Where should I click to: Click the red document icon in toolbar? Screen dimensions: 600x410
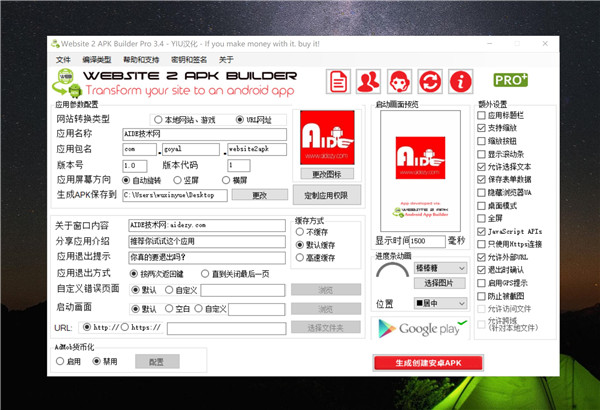point(338,81)
